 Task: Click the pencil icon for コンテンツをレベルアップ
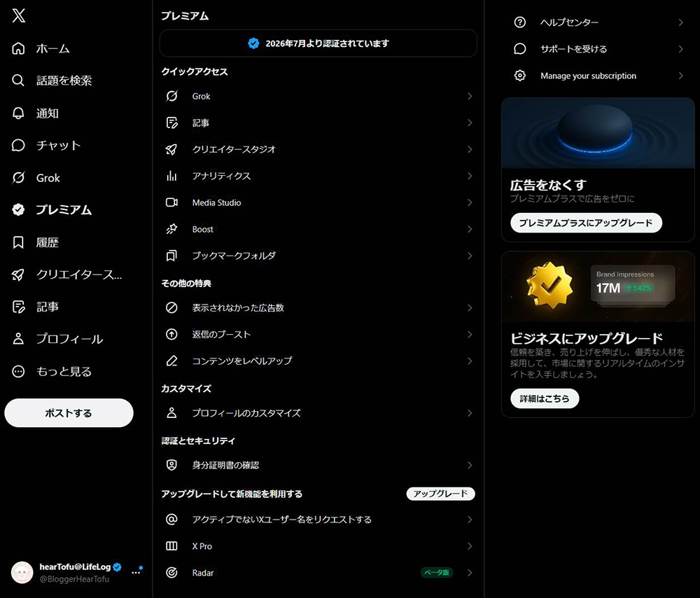172,361
